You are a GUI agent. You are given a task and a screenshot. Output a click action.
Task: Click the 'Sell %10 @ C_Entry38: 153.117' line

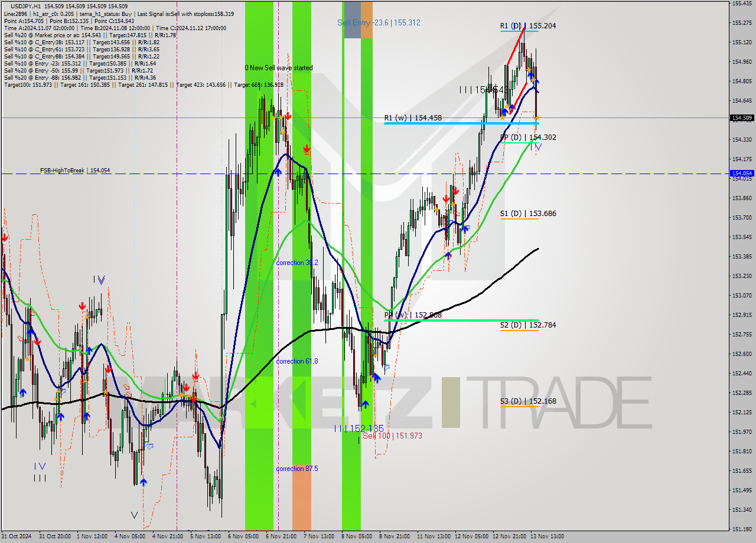tap(81, 42)
